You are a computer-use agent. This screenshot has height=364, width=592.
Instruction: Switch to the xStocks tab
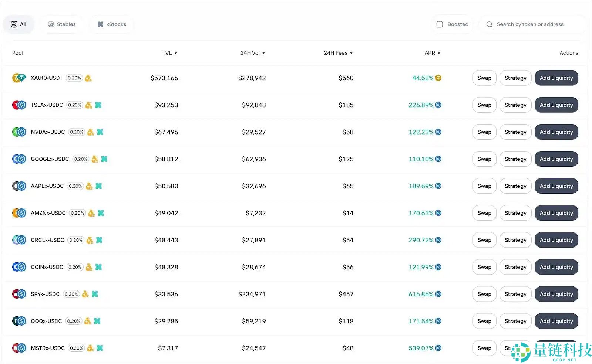point(111,24)
